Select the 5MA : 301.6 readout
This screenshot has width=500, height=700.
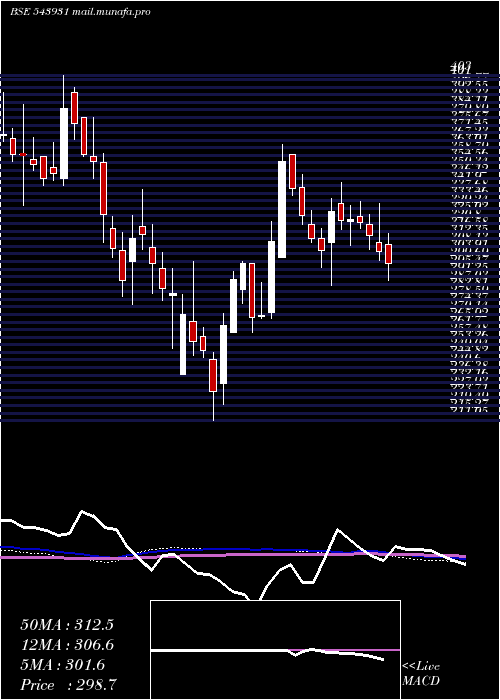[x=62, y=665]
